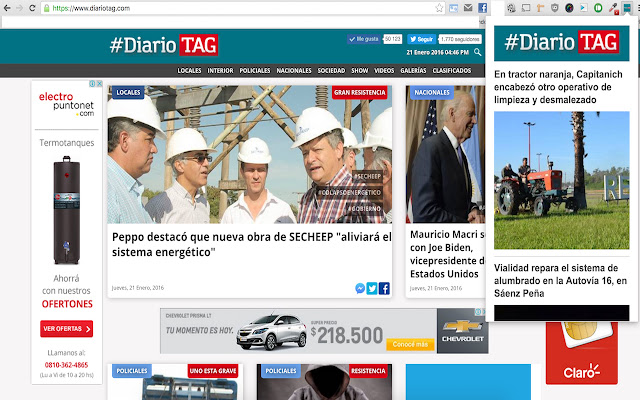Image resolution: width=640 pixels, height=400 pixels.
Task: Click the Claro advertisement
Action: [x=582, y=353]
